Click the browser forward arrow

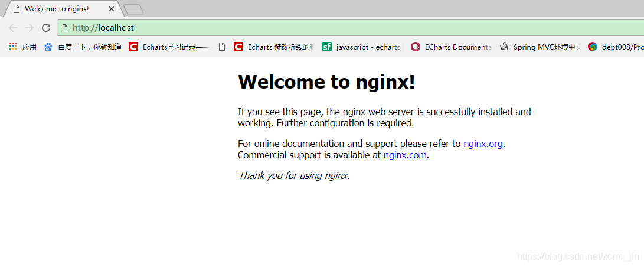29,28
